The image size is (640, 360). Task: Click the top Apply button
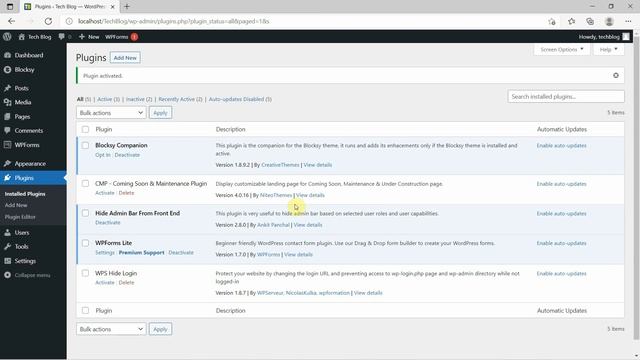(x=160, y=113)
